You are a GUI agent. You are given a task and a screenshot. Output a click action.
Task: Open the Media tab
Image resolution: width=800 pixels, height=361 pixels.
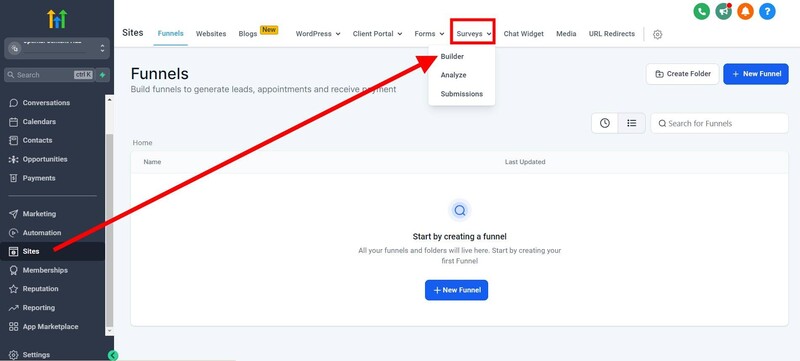pos(566,34)
